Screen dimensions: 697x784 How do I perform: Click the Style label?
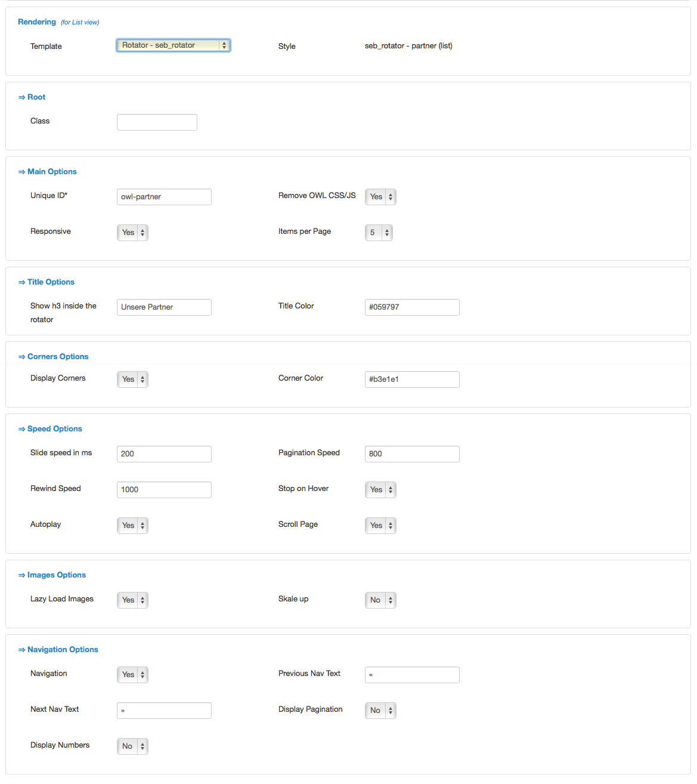pyautogui.click(x=287, y=47)
